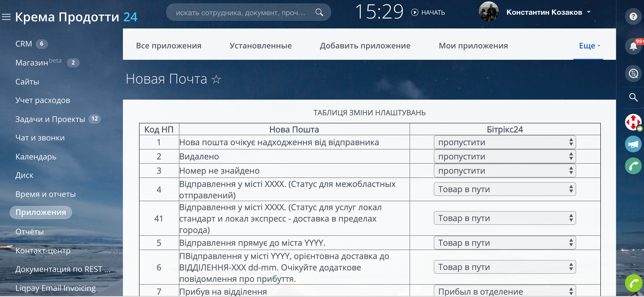The width and height of the screenshot is (644, 297).
Task: Switch to Установленные tab
Action: (x=261, y=46)
